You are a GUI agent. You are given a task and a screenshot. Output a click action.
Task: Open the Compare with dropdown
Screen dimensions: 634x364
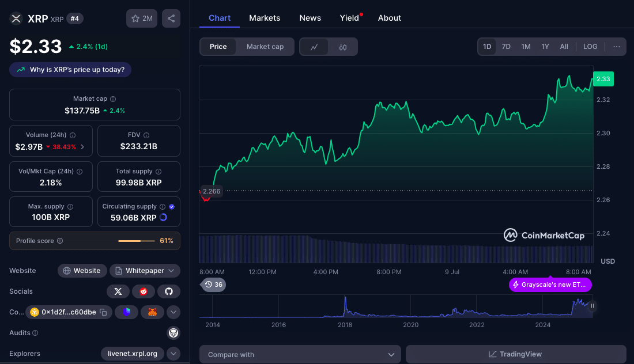(300, 354)
